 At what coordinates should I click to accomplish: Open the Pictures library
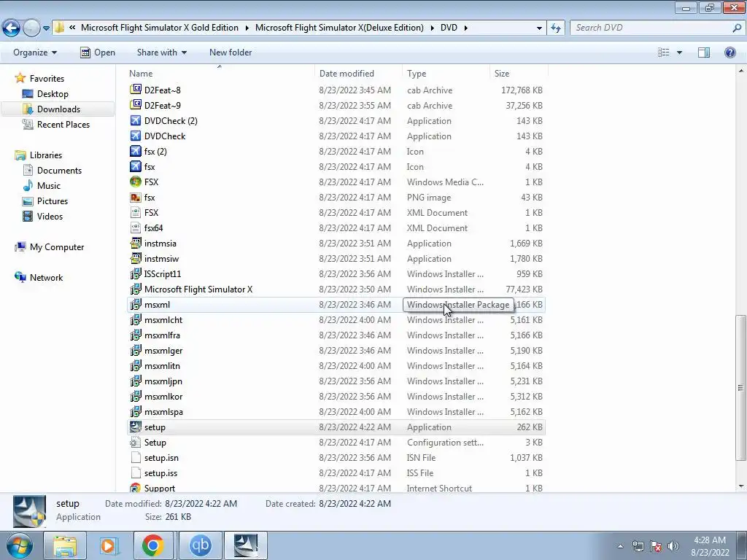pos(53,201)
